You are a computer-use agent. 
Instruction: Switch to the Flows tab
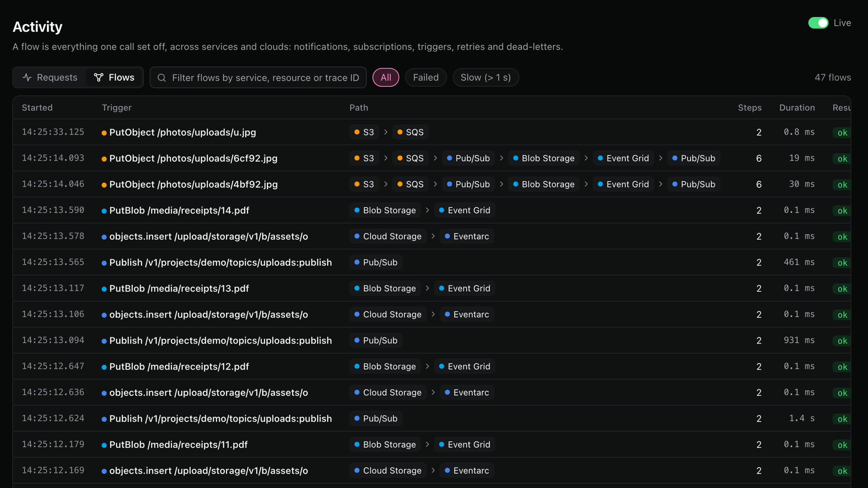(x=115, y=78)
